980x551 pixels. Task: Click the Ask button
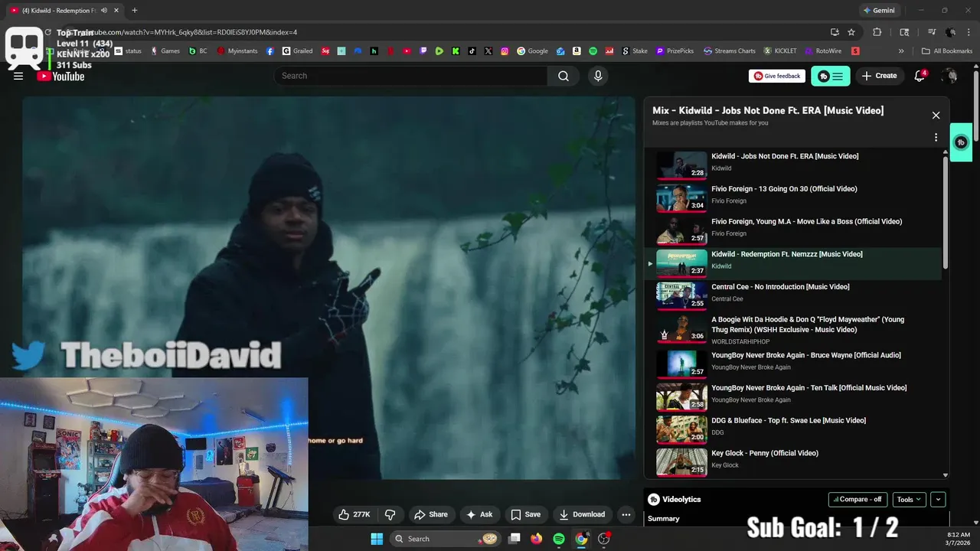click(479, 514)
